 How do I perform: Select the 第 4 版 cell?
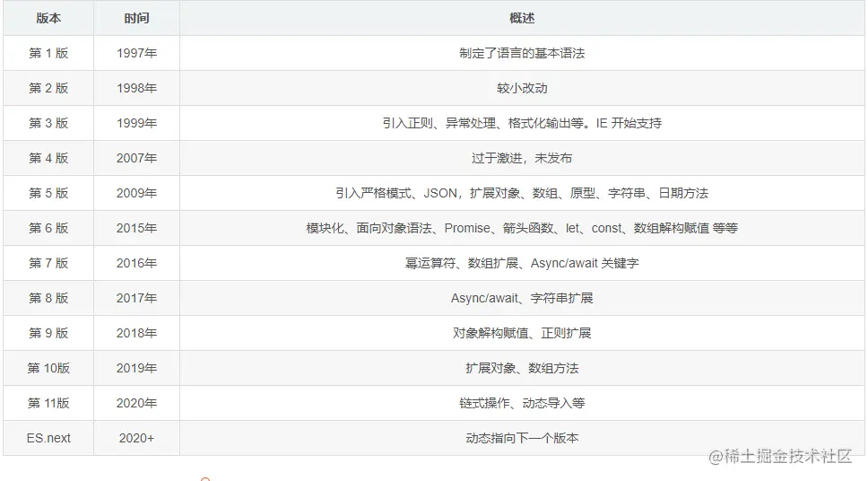tap(48, 158)
